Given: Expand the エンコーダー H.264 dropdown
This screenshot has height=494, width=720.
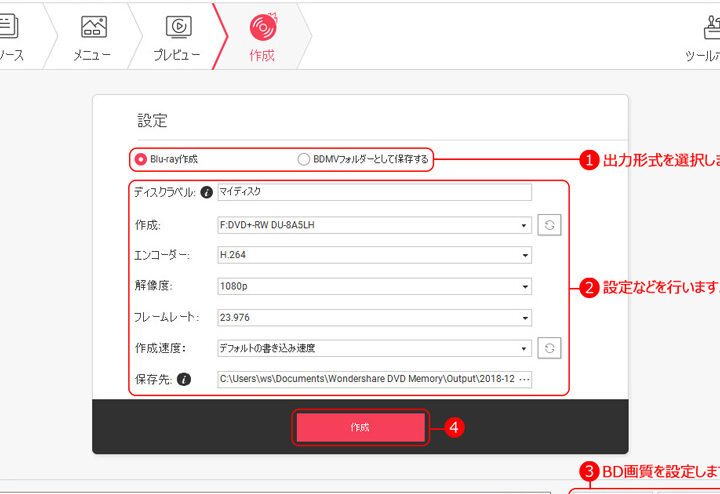Looking at the screenshot, I should [x=374, y=255].
